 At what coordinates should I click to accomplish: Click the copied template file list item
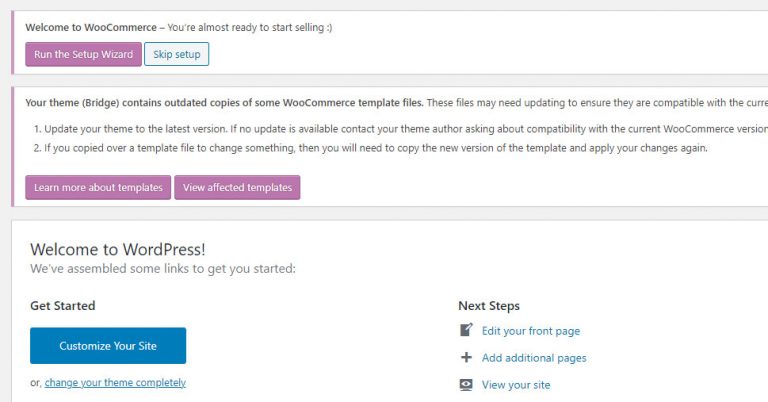click(x=372, y=148)
